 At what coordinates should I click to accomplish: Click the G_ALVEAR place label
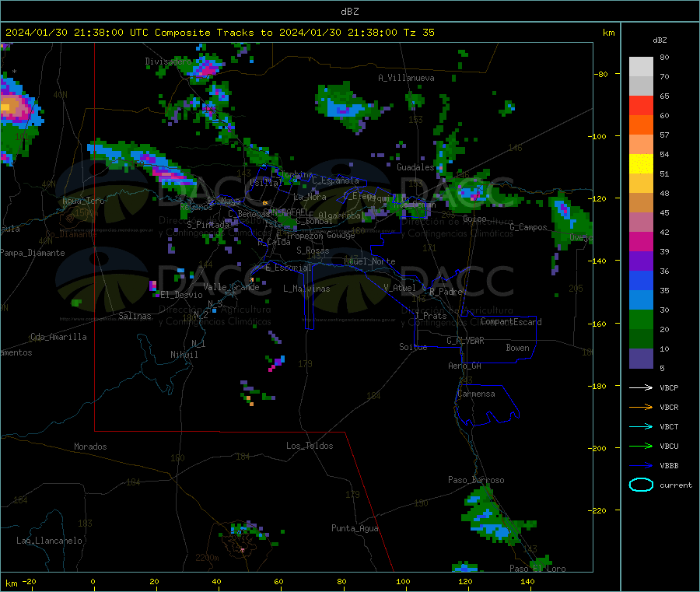(465, 341)
